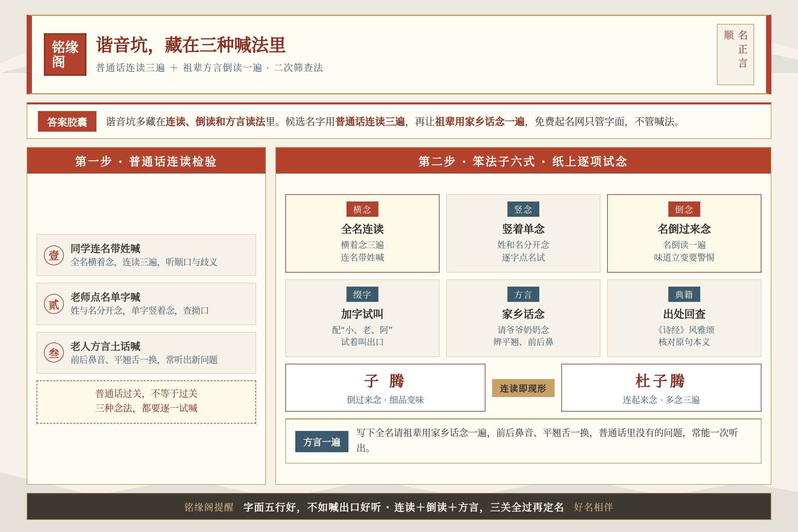The height and width of the screenshot is (532, 798).
Task: Click the 顺名正言 vertical seal box
Action: click(x=735, y=54)
